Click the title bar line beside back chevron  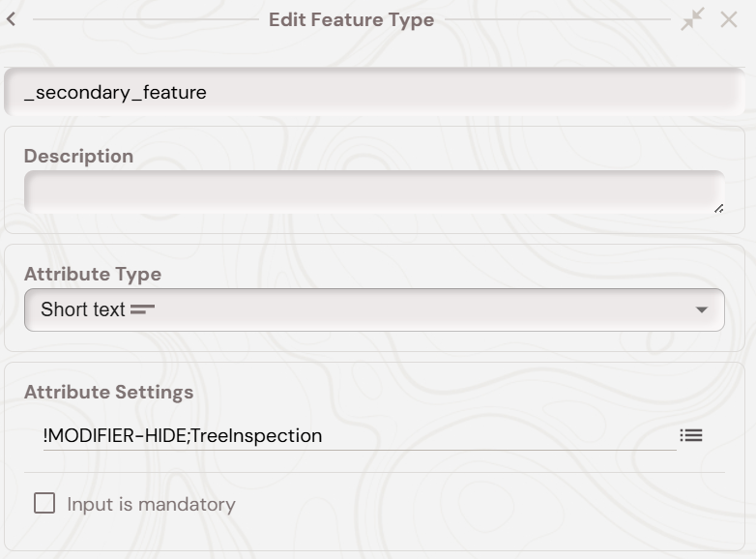click(x=145, y=19)
